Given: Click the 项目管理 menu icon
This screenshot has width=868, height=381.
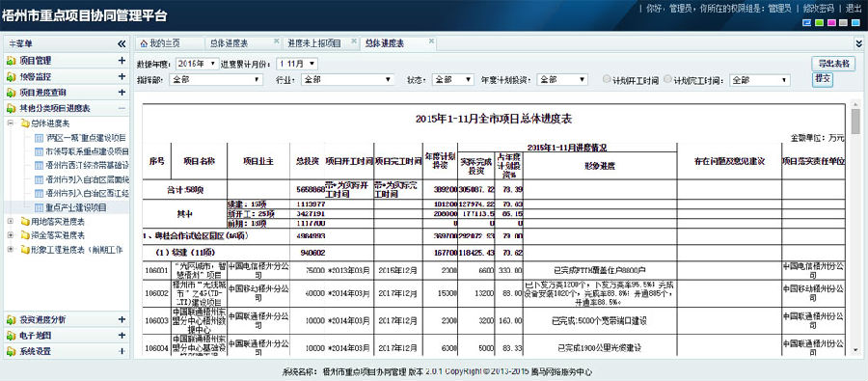Looking at the screenshot, I should click(11, 61).
